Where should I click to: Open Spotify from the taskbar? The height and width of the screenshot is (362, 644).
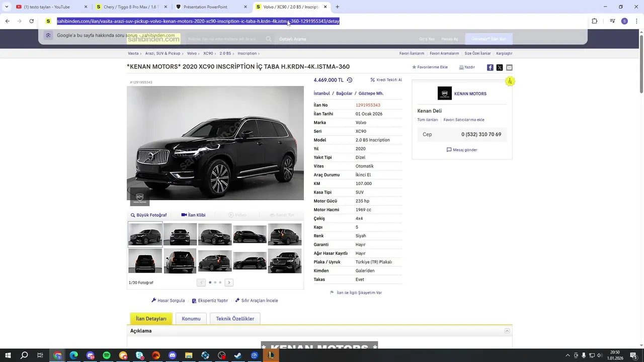(107, 355)
